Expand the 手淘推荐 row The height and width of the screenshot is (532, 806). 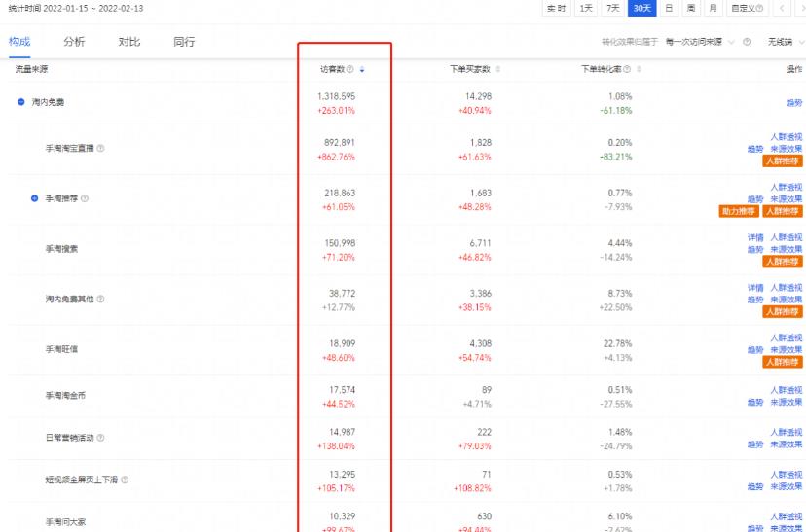(x=34, y=198)
